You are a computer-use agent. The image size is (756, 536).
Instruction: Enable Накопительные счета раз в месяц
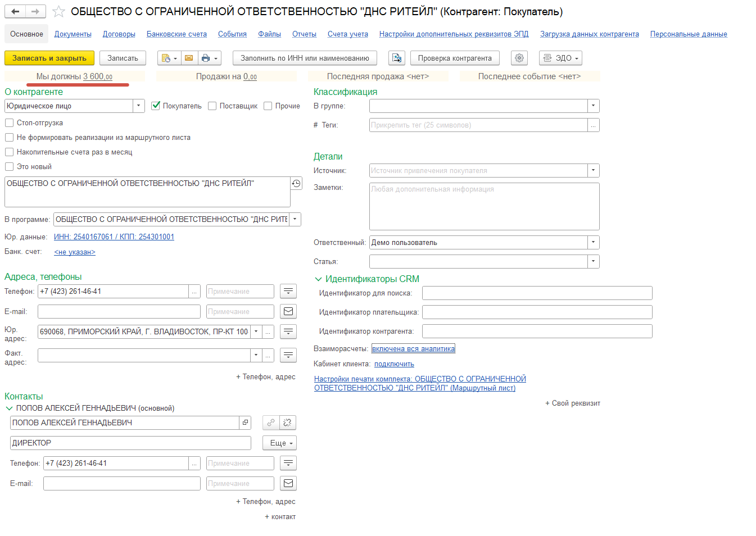point(9,152)
